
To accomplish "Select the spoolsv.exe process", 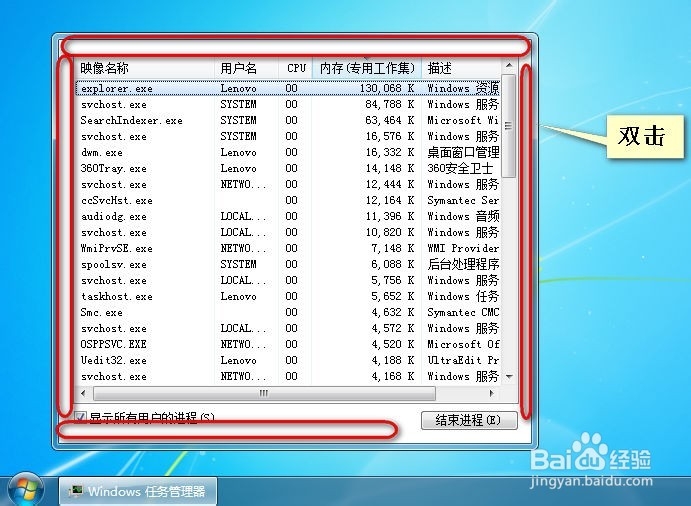I will 288,264.
